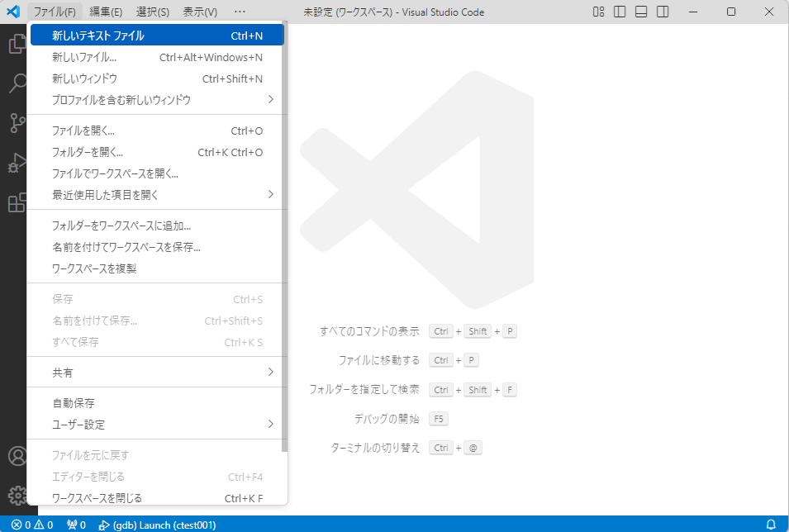Open the Accounts menu icon
The width and height of the screenshot is (789, 532).
(17, 456)
